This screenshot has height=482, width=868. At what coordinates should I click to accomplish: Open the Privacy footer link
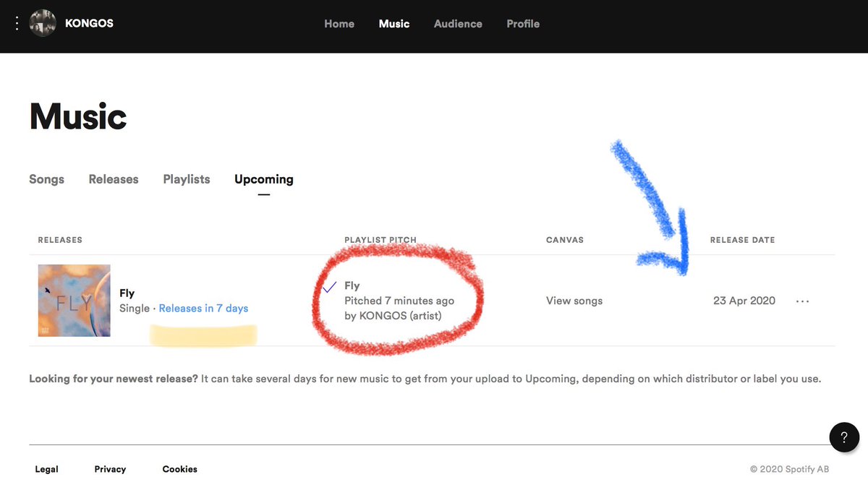110,469
